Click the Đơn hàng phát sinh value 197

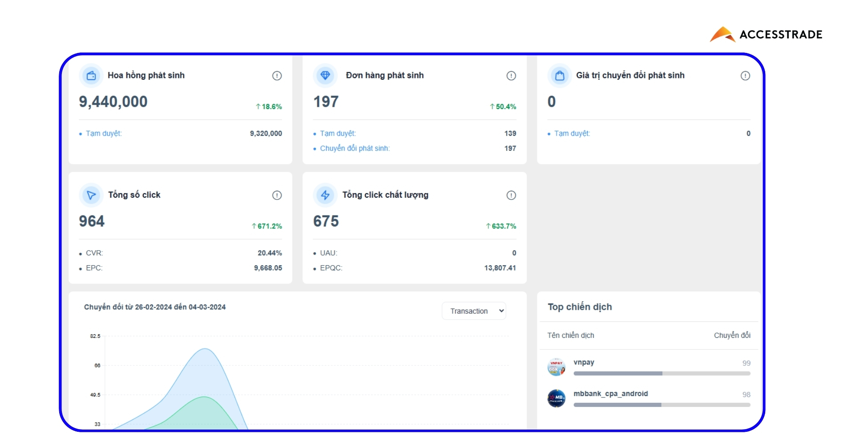coord(326,102)
